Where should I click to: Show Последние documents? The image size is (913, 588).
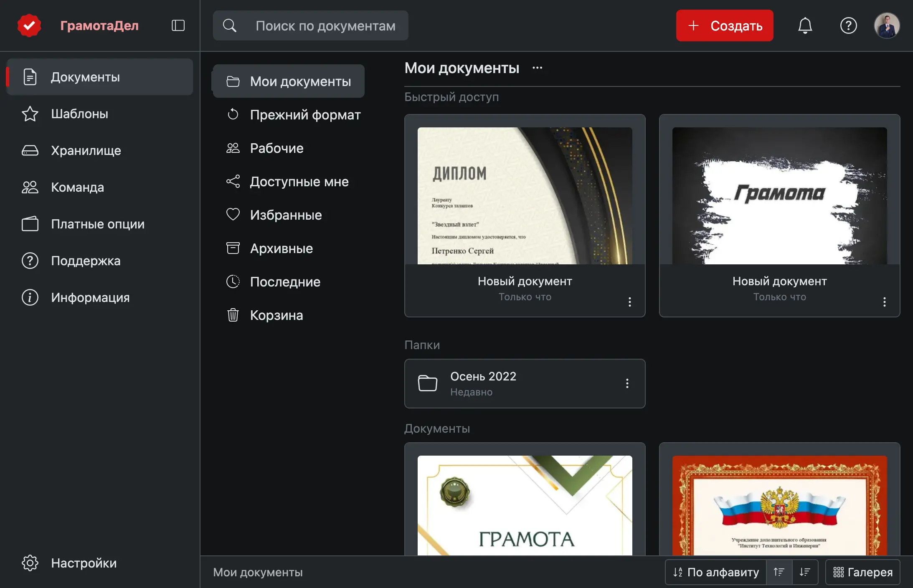point(289,281)
